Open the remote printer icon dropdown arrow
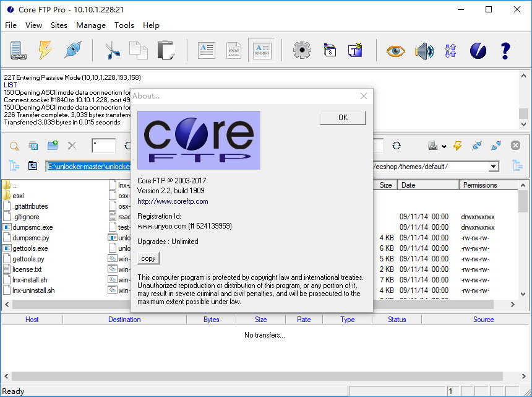 [x=444, y=147]
